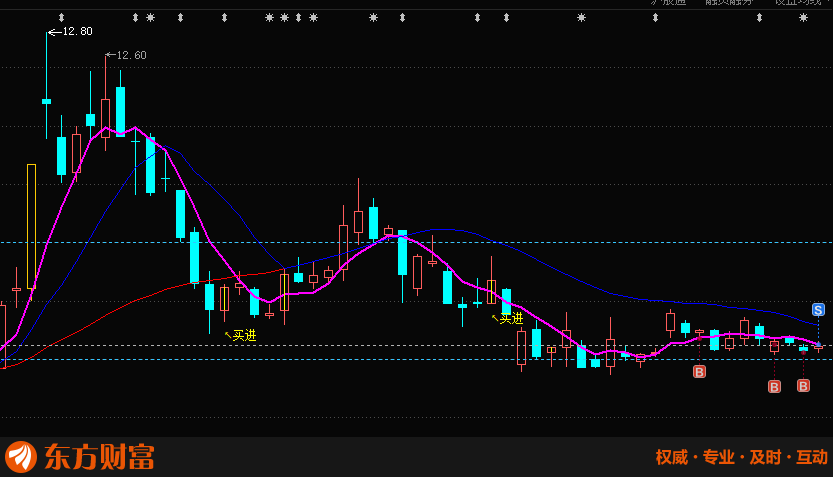Click the 12.60 high price label

pyautogui.click(x=131, y=55)
